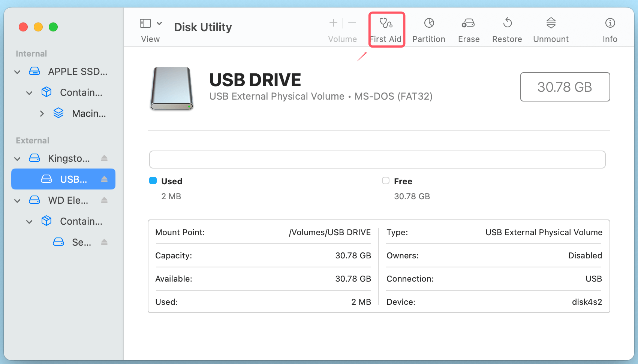638x364 pixels.
Task: Select the Macintosh volume in sidebar
Action: 89,113
